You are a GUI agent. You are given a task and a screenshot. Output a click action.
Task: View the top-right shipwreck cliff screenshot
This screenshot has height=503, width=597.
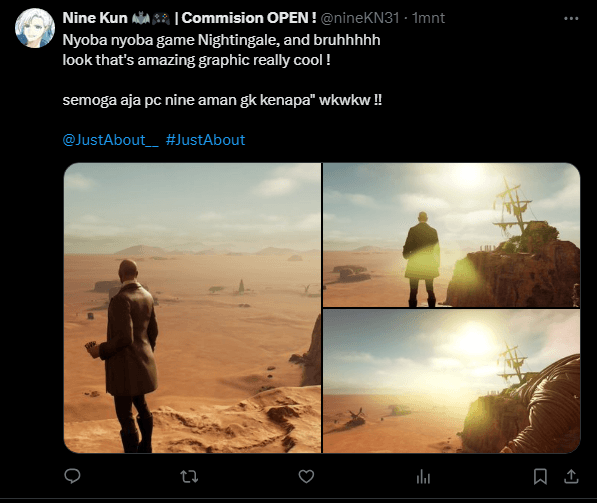(x=452, y=235)
